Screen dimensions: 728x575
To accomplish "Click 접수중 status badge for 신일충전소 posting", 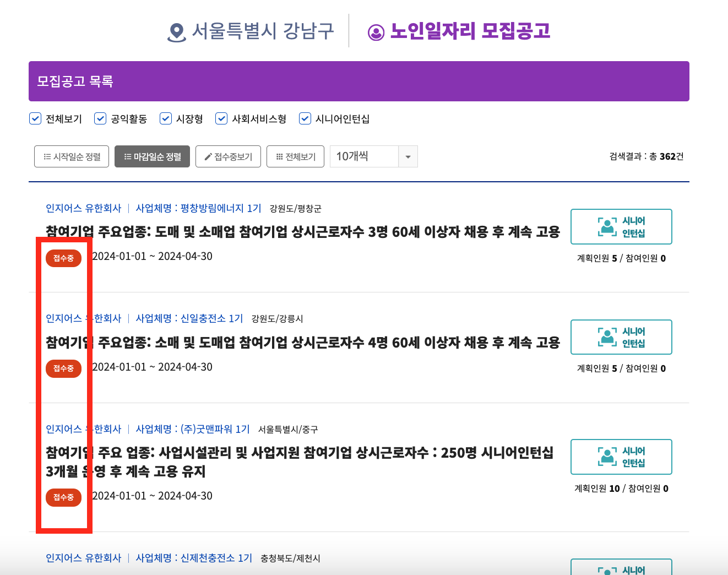I will coord(63,368).
